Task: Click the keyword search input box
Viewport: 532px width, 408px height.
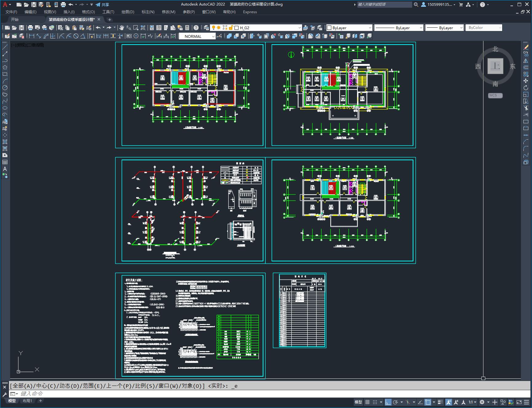Action: pos(384,5)
